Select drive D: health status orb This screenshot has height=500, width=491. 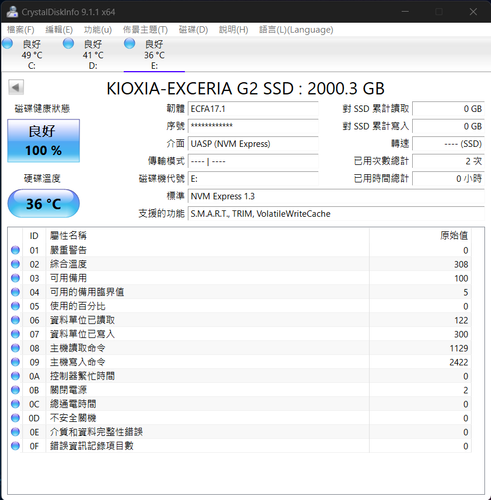pos(68,43)
